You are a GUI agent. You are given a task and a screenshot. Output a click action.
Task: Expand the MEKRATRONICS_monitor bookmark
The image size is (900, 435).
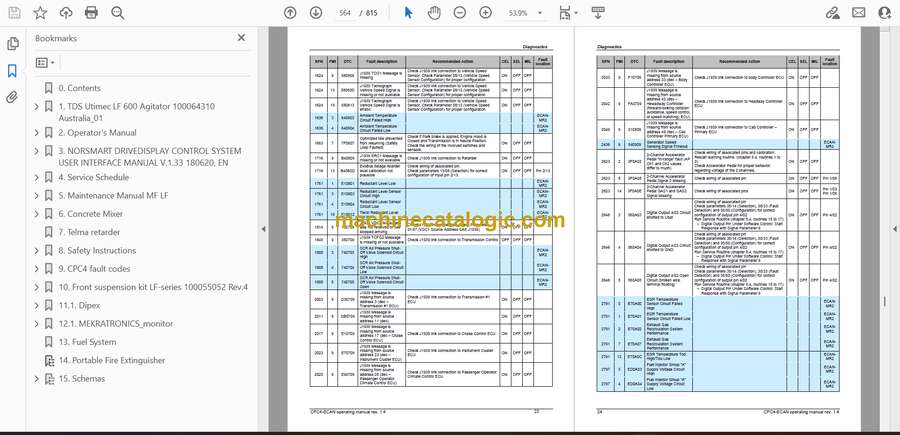click(x=37, y=324)
